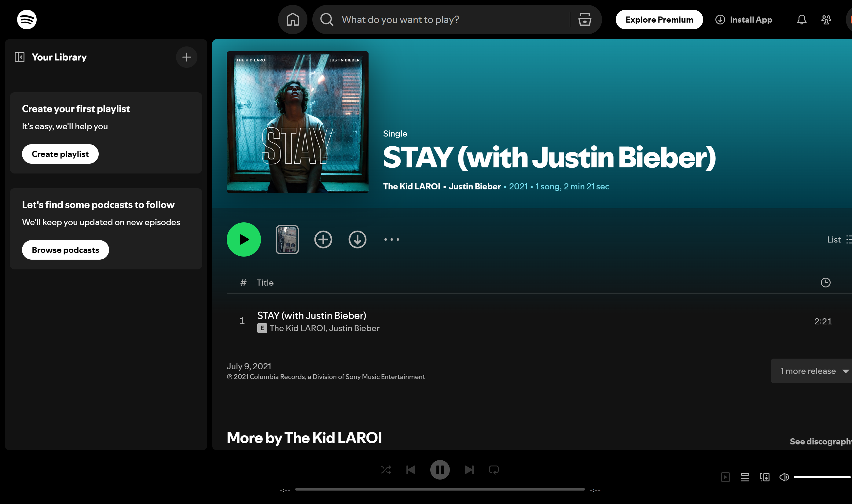Image resolution: width=852 pixels, height=504 pixels.
Task: Go to Home via house icon
Action: (x=292, y=20)
